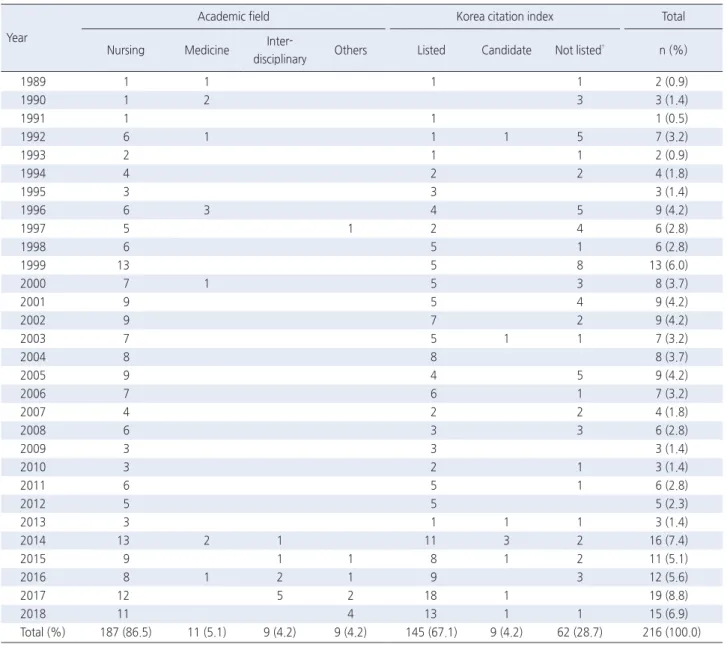Click Nursing total '187 (86.5)'
The width and height of the screenshot is (727, 647).
pos(126,632)
